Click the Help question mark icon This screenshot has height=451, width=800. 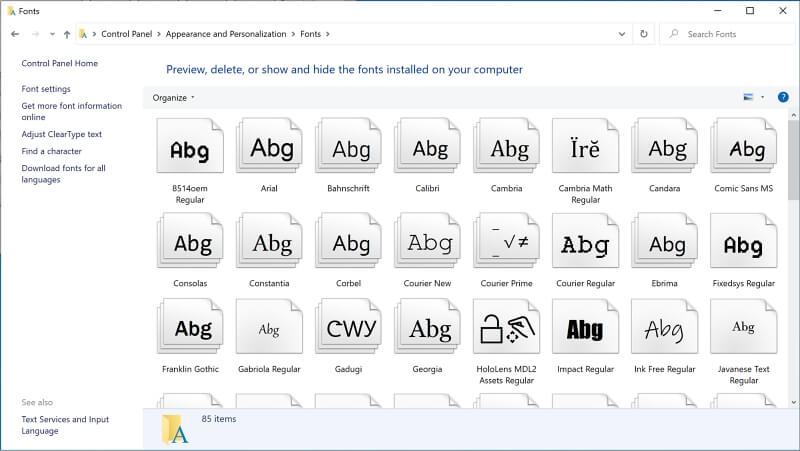pyautogui.click(x=783, y=97)
